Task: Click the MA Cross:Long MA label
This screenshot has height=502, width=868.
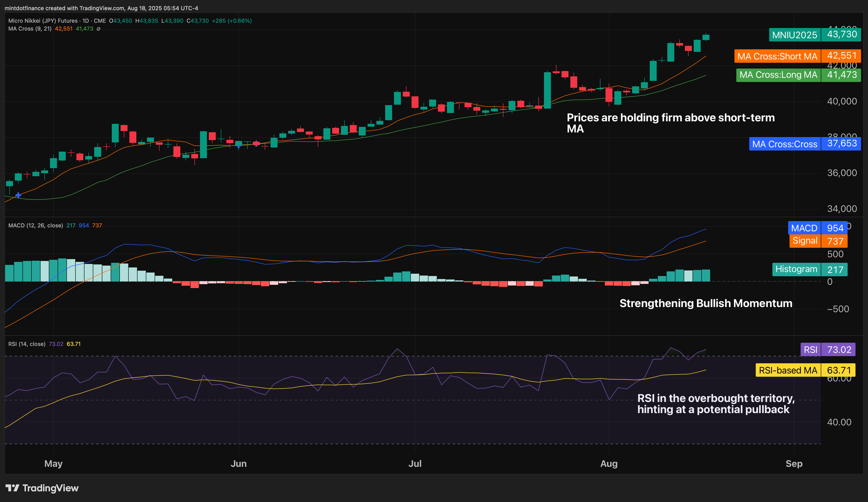Action: coord(798,75)
